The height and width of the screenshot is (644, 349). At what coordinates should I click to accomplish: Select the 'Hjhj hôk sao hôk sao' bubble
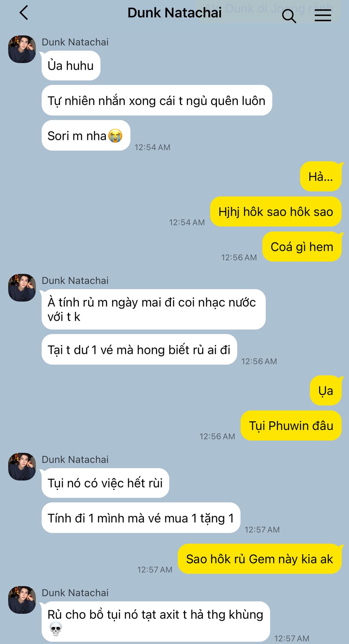coord(276,212)
